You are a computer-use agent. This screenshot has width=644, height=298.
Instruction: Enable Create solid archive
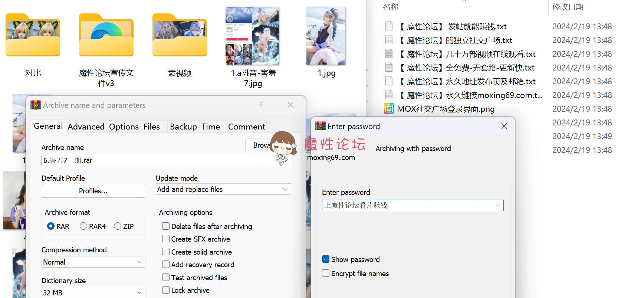166,252
